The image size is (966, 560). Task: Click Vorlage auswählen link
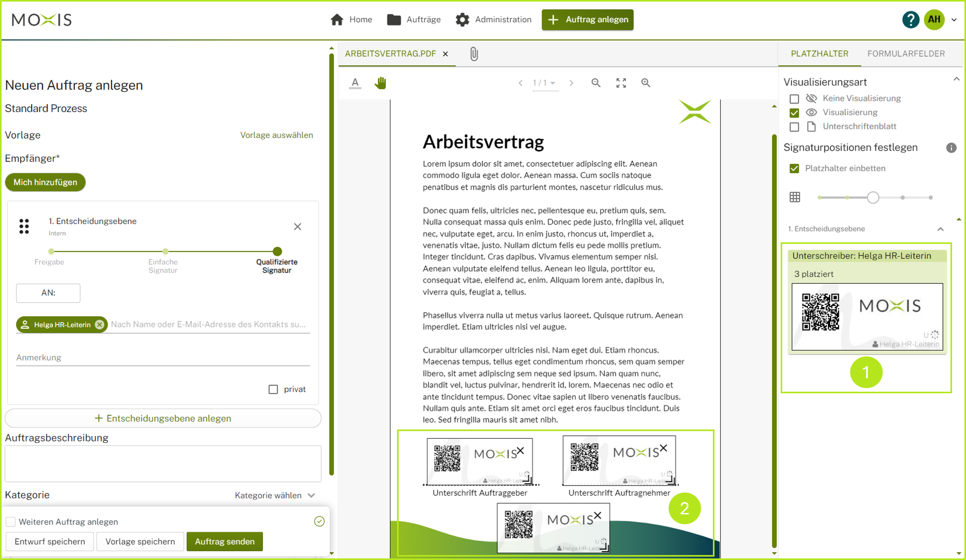pos(275,135)
